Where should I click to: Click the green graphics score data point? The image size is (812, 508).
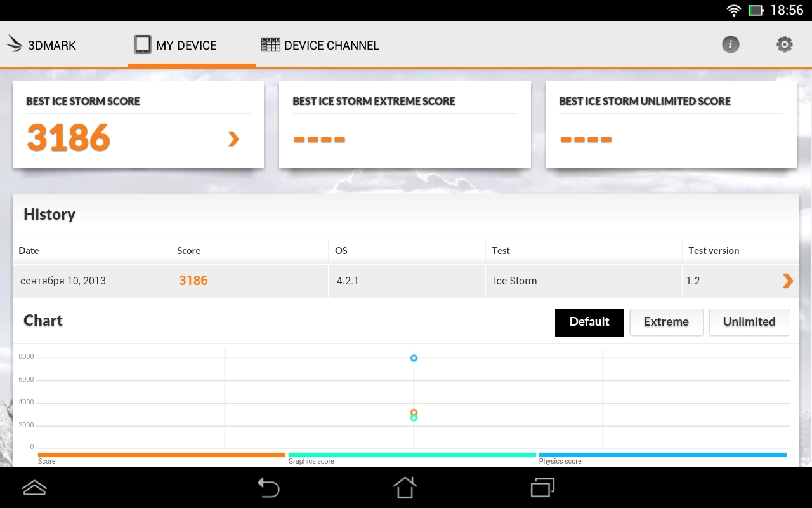(414, 418)
